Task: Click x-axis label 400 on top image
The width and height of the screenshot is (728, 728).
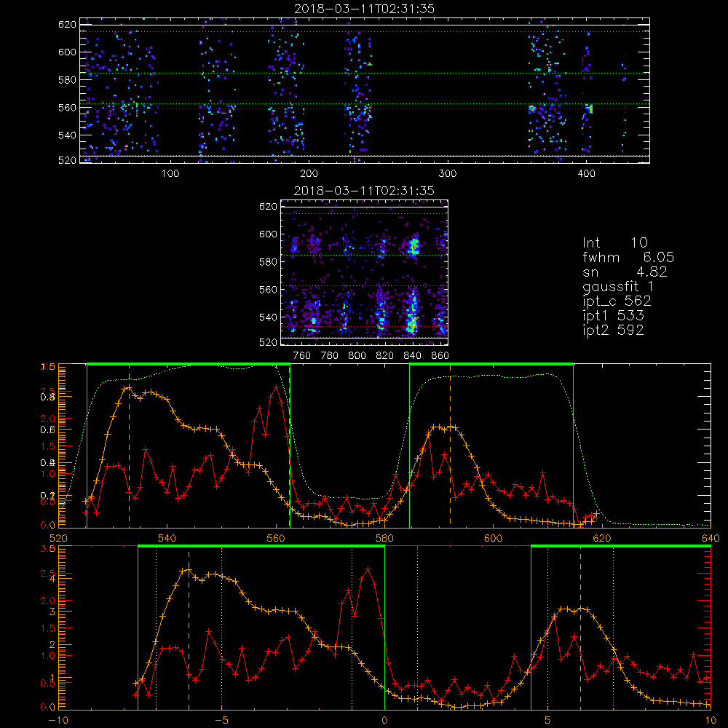Action: [x=586, y=174]
